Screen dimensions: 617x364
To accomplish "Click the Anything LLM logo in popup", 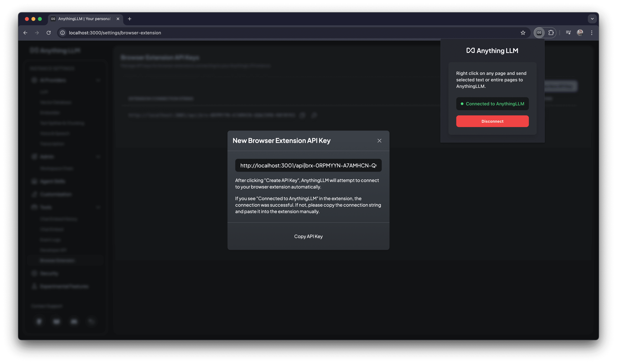I will pos(492,51).
